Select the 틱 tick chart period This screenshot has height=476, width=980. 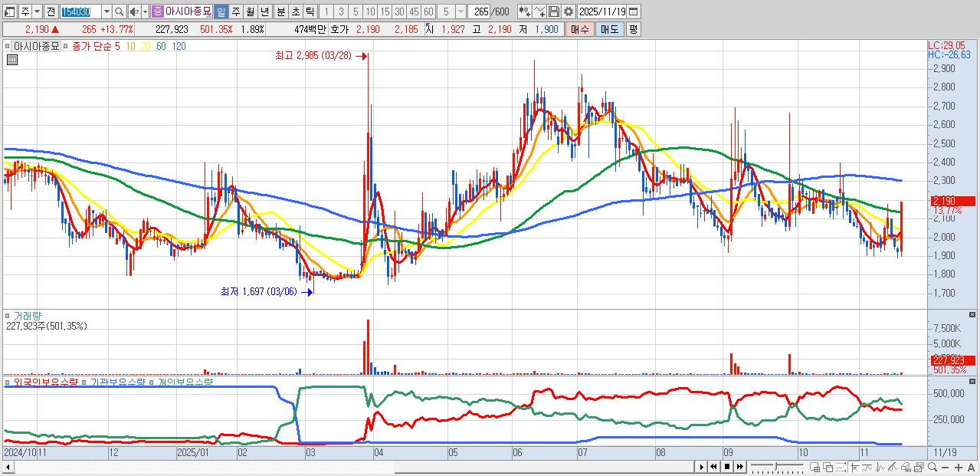click(310, 12)
